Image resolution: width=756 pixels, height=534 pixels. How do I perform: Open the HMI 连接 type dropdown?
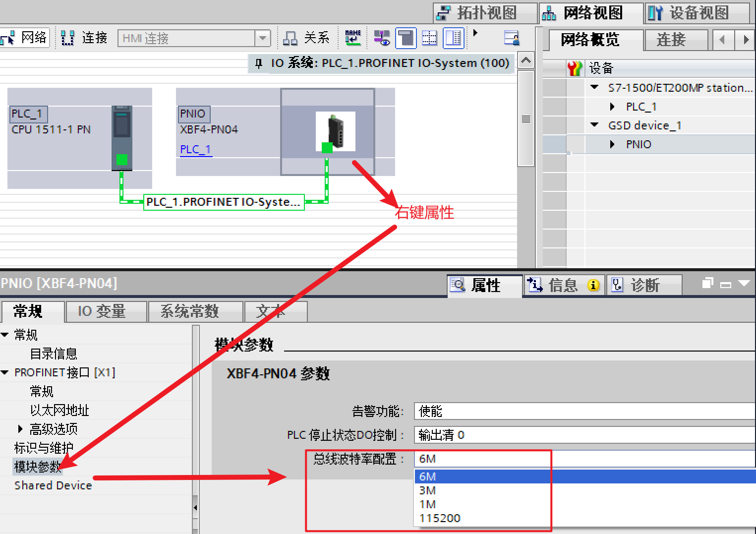(262, 38)
